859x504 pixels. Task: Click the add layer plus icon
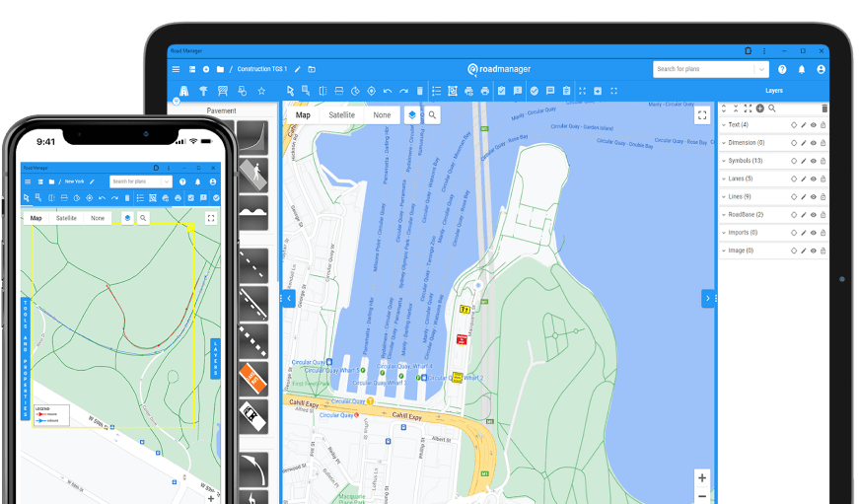click(x=759, y=108)
